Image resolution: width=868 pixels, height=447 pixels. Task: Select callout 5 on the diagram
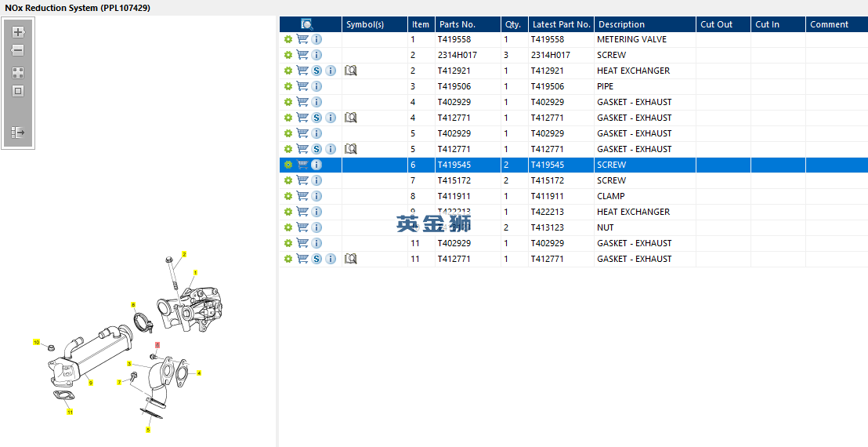pyautogui.click(x=148, y=429)
